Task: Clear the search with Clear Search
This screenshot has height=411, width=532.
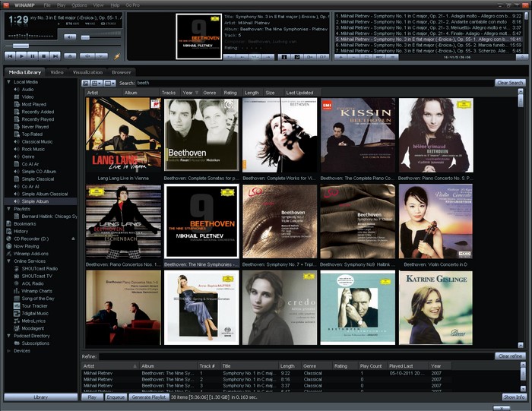Action: [x=510, y=83]
